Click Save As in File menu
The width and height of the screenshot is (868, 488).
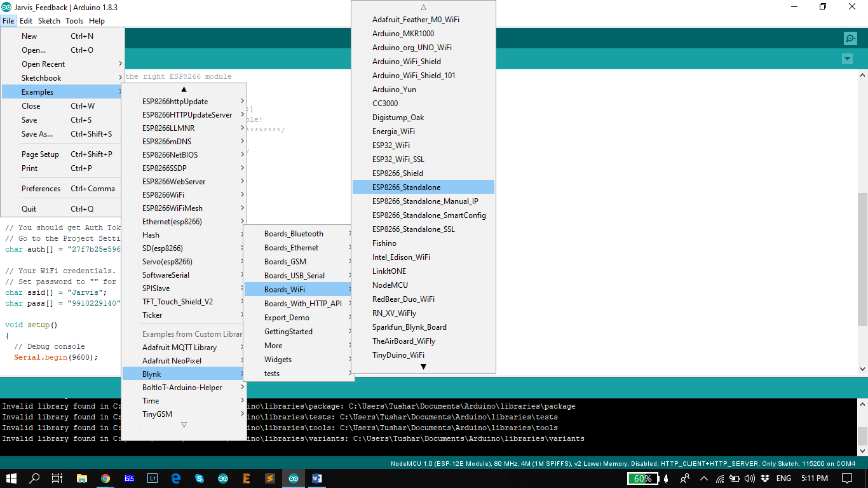click(x=37, y=134)
